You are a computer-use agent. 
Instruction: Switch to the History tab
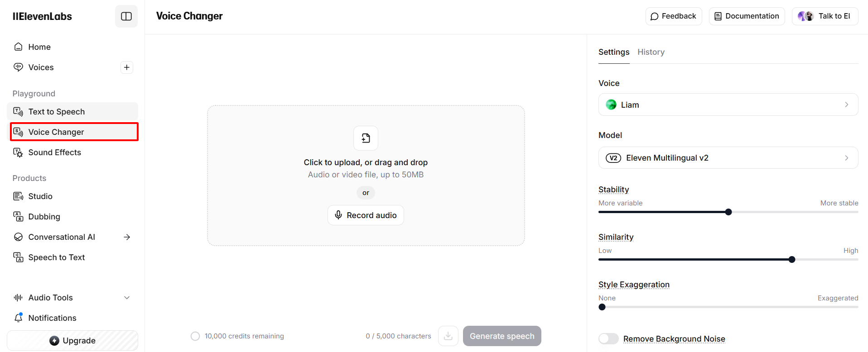click(651, 52)
